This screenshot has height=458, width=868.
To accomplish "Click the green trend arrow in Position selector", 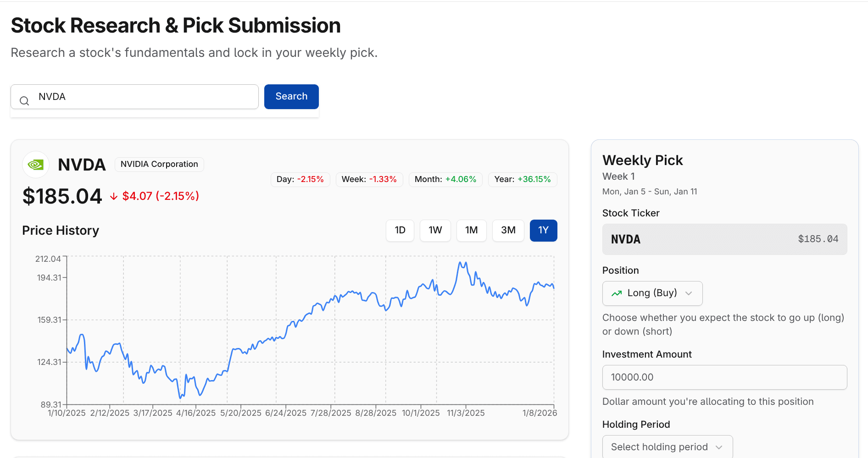I will point(616,293).
